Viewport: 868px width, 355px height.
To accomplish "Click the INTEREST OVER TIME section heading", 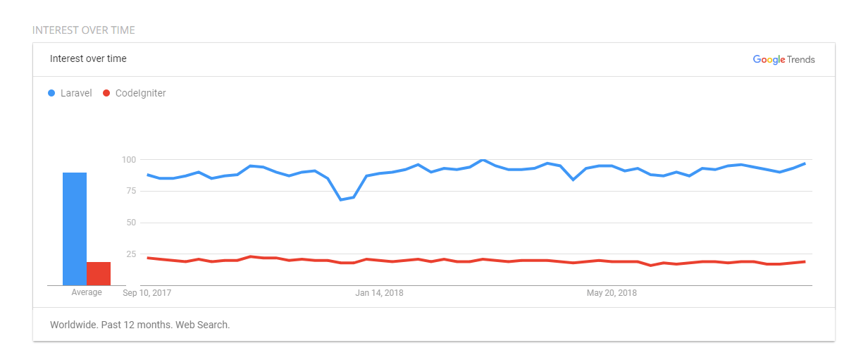I will point(84,30).
